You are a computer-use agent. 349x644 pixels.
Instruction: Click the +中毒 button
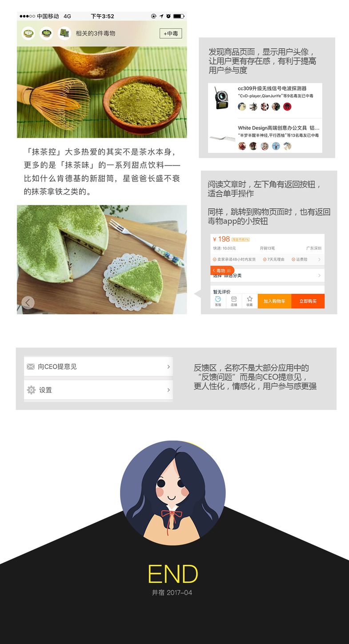tap(171, 33)
